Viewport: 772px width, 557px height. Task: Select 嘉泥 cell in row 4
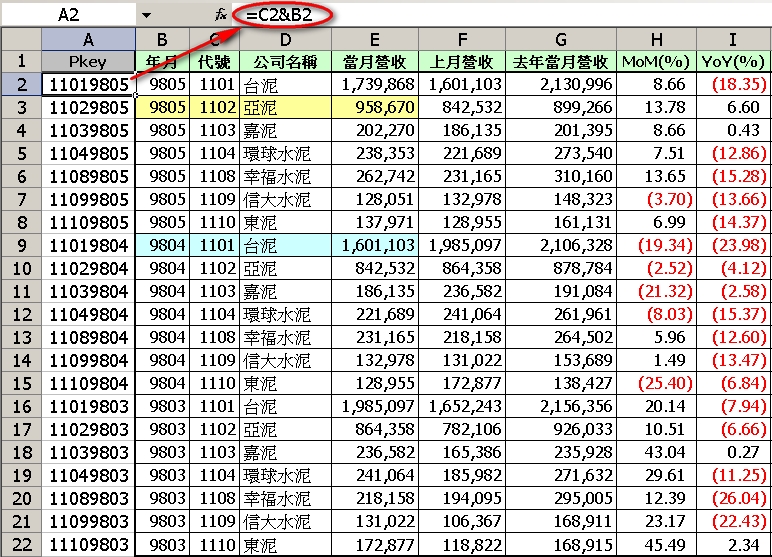pos(286,131)
